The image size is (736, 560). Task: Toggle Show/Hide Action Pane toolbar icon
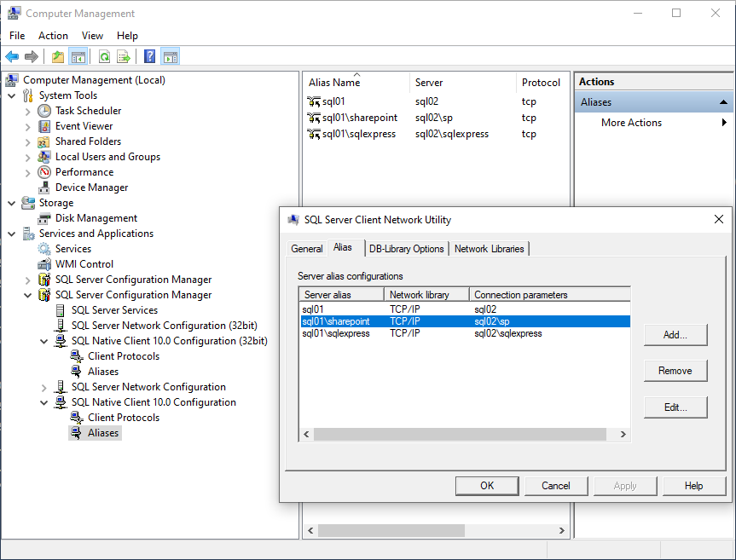coord(171,57)
